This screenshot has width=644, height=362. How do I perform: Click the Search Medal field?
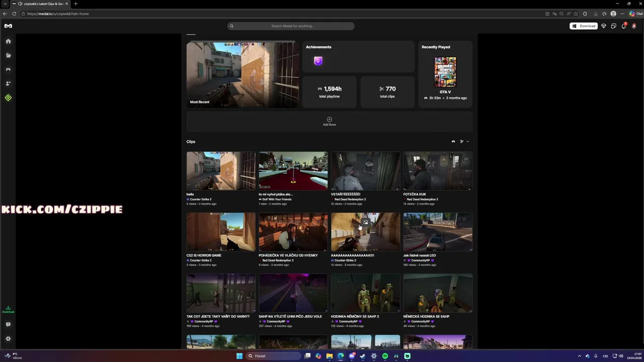tap(291, 26)
